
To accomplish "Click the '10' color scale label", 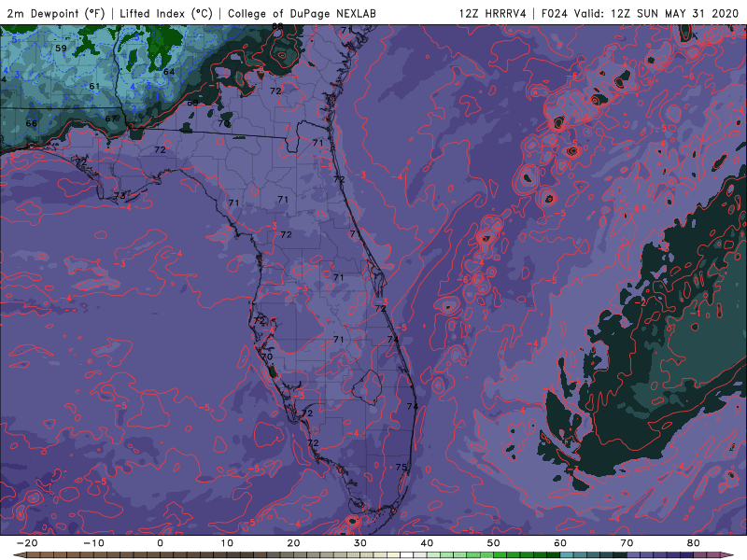I will click(227, 543).
